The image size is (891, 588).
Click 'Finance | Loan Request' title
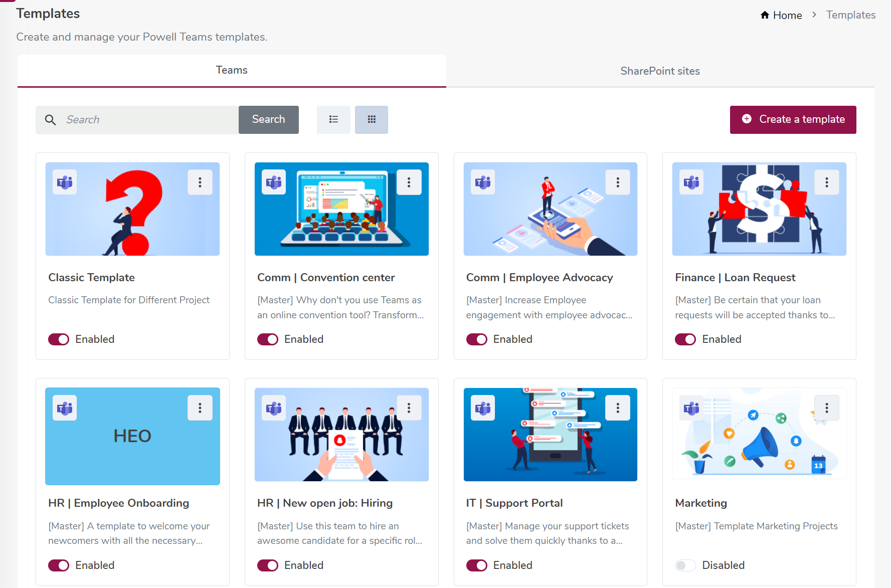[735, 278]
